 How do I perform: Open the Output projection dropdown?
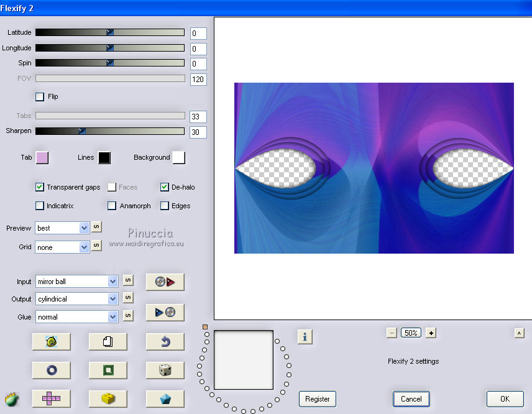(x=76, y=299)
